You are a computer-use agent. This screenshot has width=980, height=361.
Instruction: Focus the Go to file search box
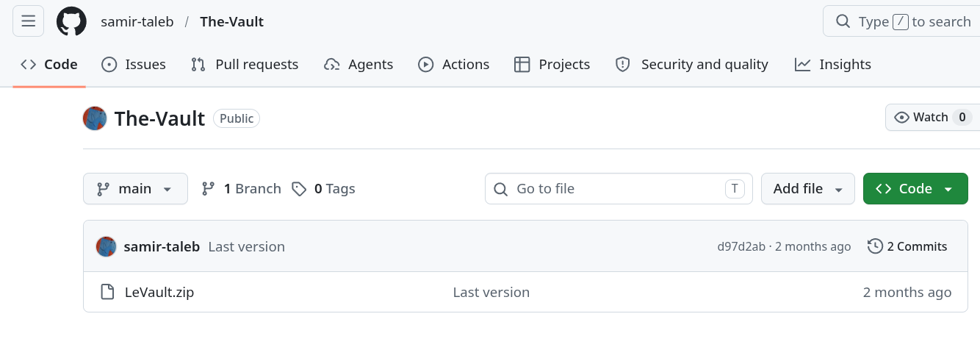(619, 189)
